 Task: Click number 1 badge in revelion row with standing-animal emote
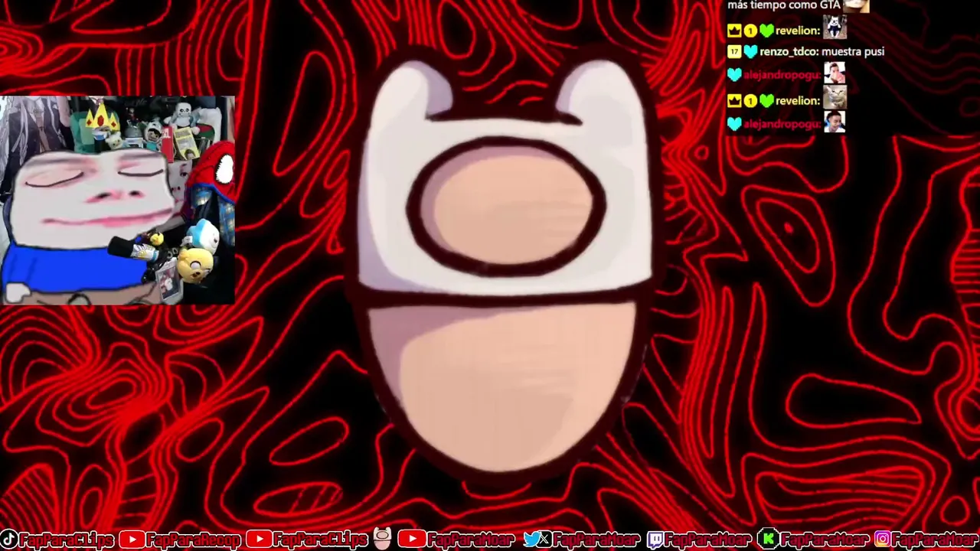point(750,31)
